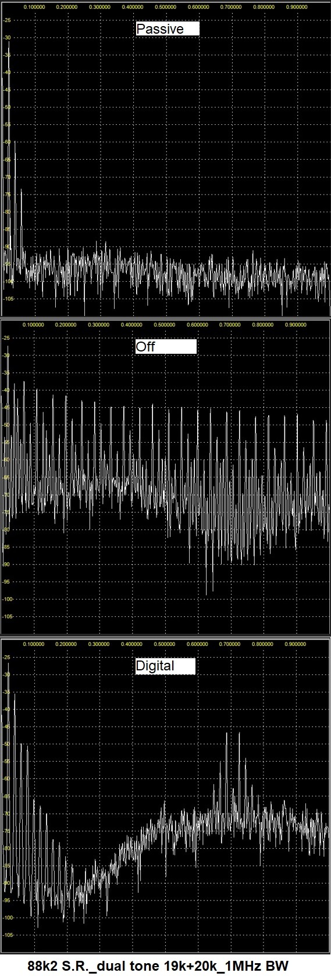Click the 0.100000 axis label in the Off plot
The width and height of the screenshot is (331, 980).
(33, 325)
